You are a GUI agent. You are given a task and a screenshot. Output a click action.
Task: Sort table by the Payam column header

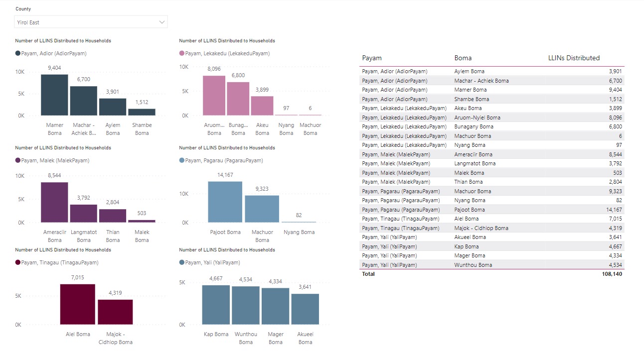click(372, 58)
